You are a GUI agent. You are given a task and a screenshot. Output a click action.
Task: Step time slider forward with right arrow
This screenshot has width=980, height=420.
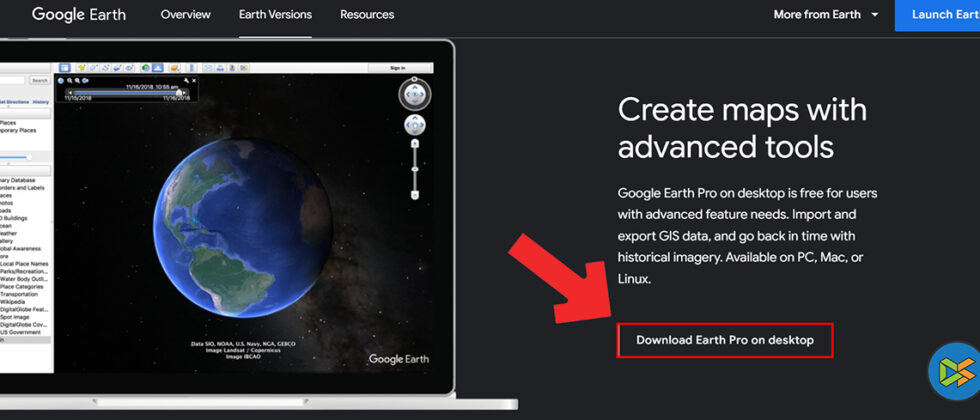[184, 92]
